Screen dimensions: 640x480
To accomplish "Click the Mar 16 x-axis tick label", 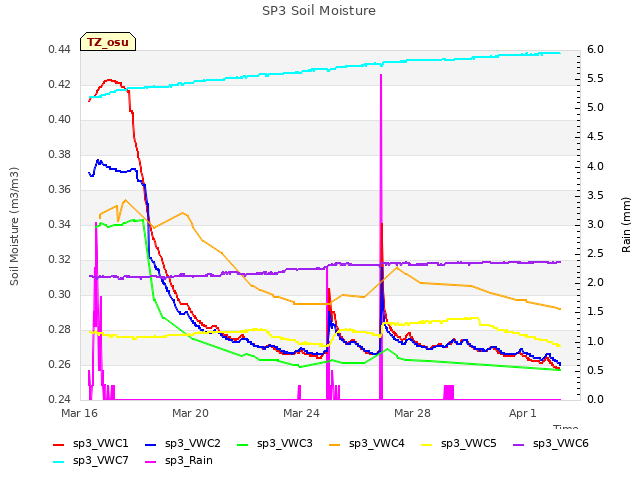I will coord(80,413).
